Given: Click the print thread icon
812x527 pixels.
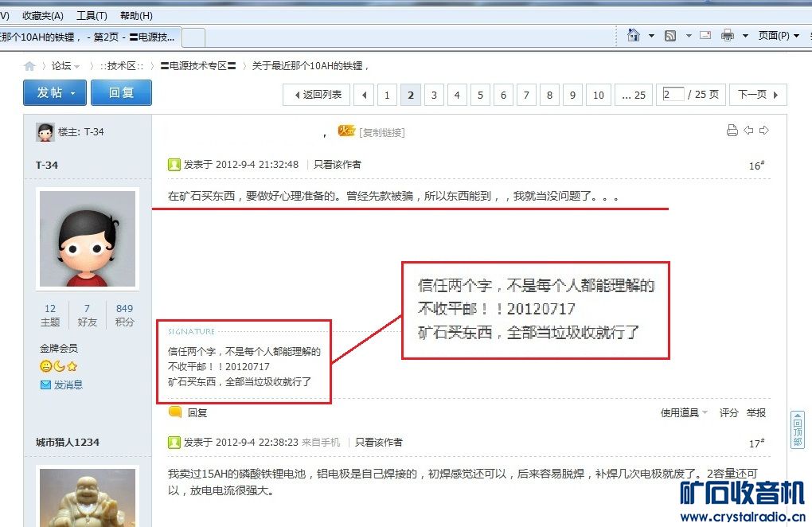Looking at the screenshot, I should [732, 131].
